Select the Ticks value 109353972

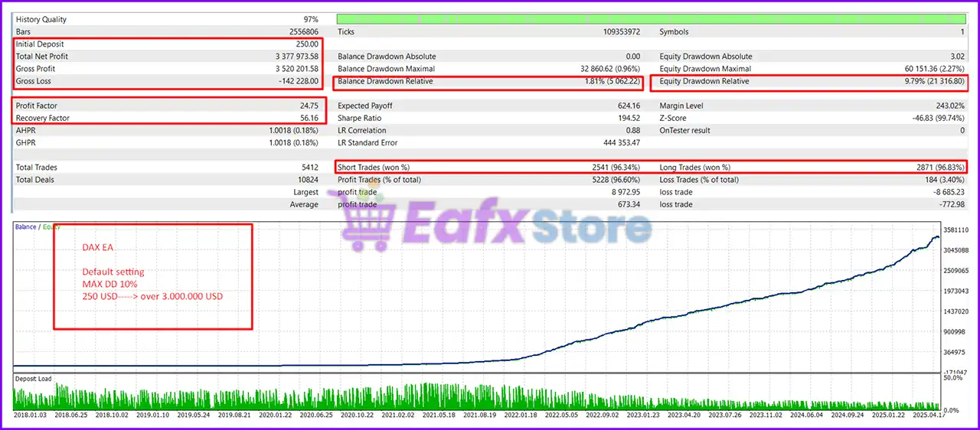pos(622,32)
